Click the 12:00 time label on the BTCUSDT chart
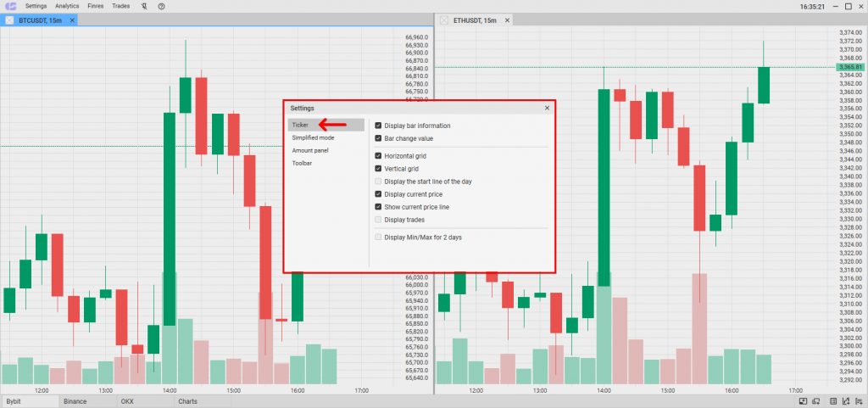The image size is (868, 408). (42, 390)
